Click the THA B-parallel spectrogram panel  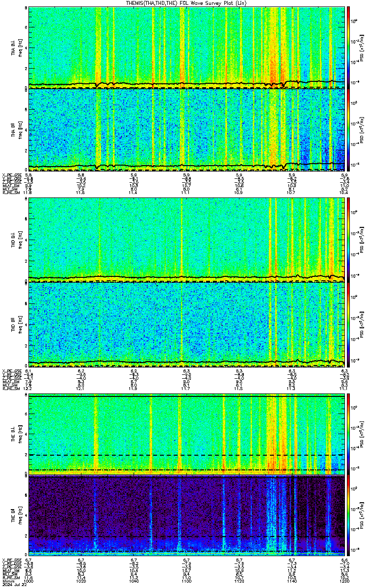186,130
